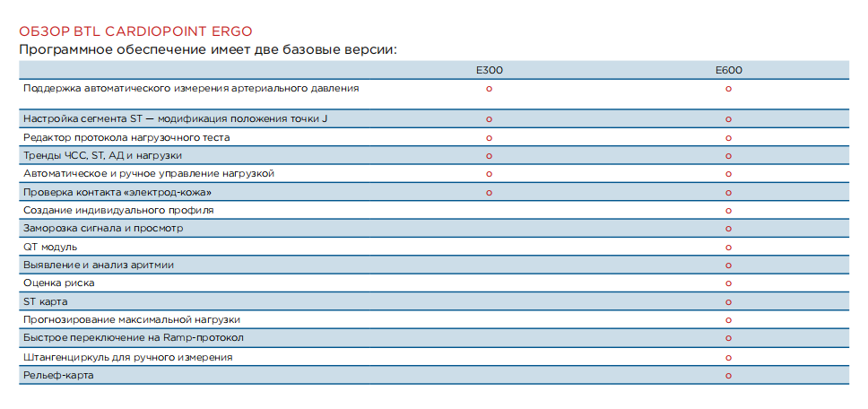Image resolution: width=868 pixels, height=409 pixels.
Task: Click the E600 column header
Action: pos(728,70)
